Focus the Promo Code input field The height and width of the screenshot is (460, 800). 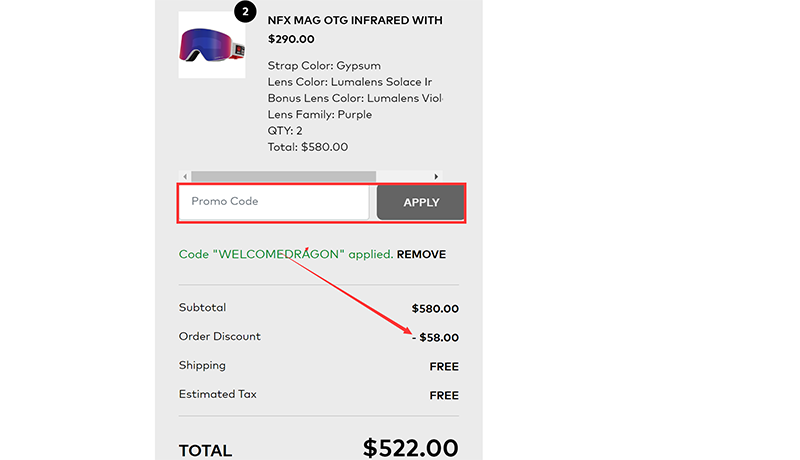tap(274, 202)
